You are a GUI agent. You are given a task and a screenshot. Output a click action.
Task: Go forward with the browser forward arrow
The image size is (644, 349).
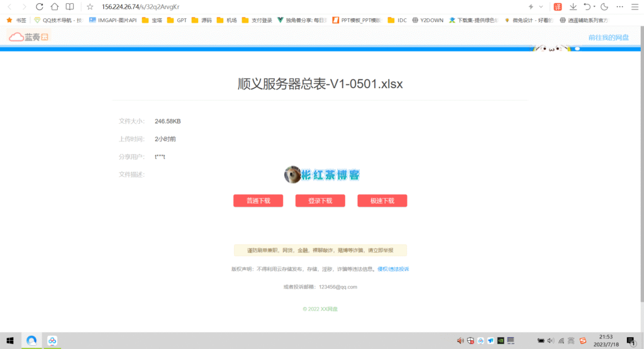click(25, 6)
